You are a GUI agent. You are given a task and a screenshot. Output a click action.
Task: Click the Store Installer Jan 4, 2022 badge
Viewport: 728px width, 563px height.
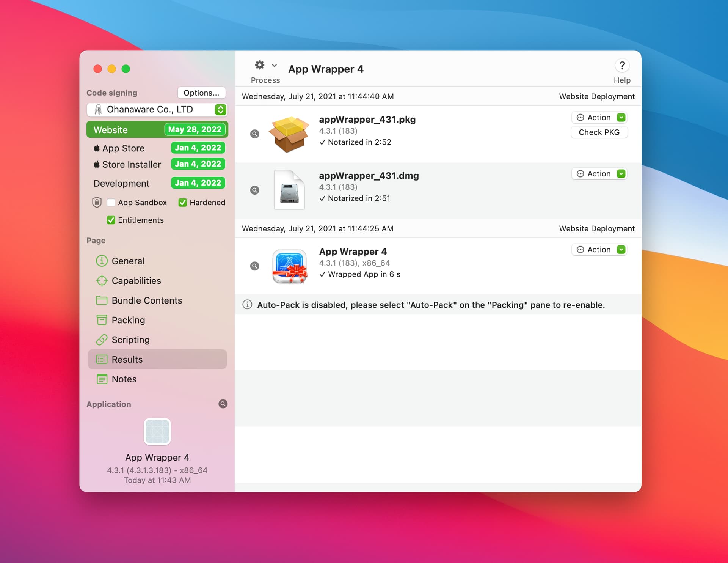pyautogui.click(x=198, y=164)
